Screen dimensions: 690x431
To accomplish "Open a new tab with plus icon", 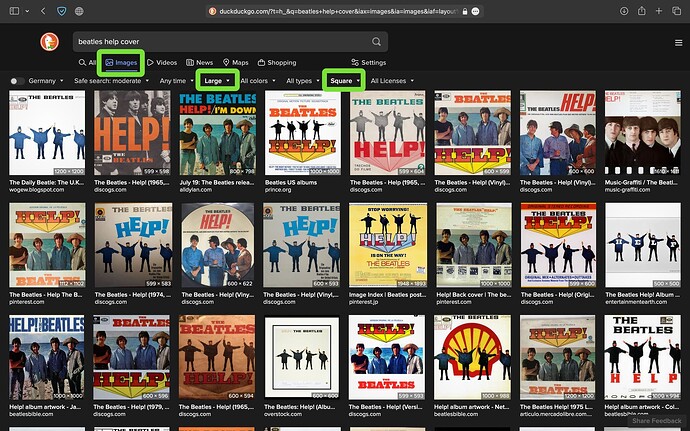I will (659, 11).
